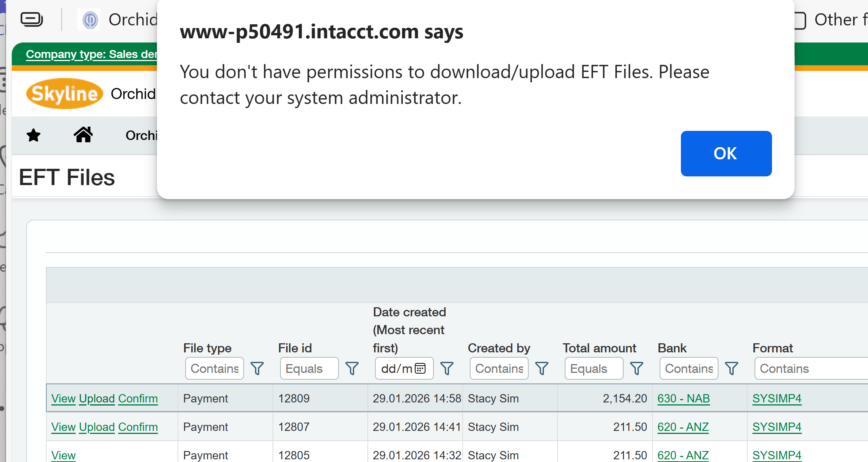The width and height of the screenshot is (868, 462).
Task: Apply the File id filter funnel
Action: click(352, 368)
